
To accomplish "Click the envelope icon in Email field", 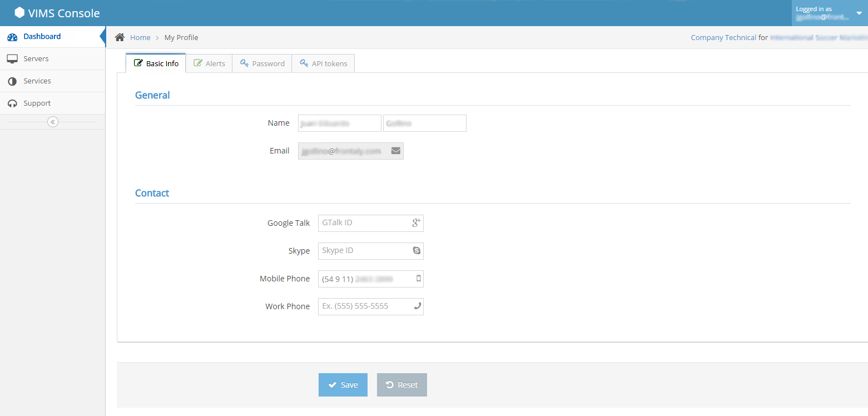I will (396, 151).
